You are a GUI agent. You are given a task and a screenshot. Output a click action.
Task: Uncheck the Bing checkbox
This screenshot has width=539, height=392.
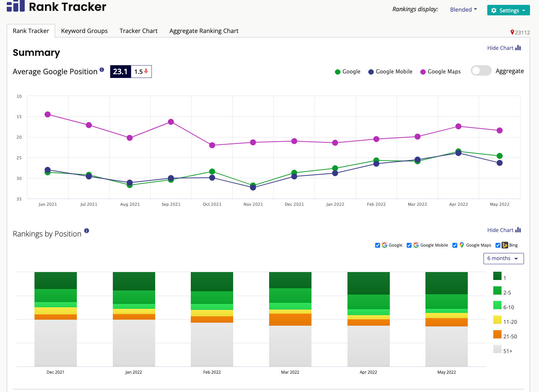498,245
